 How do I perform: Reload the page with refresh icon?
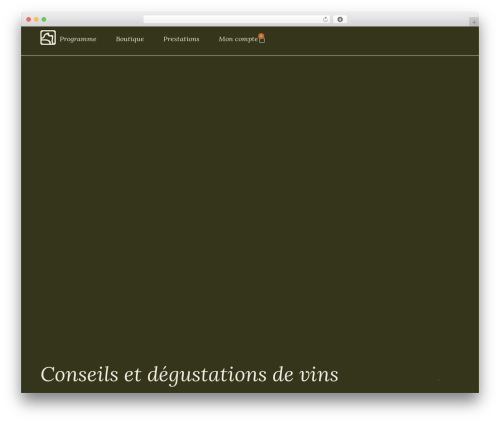pos(325,19)
